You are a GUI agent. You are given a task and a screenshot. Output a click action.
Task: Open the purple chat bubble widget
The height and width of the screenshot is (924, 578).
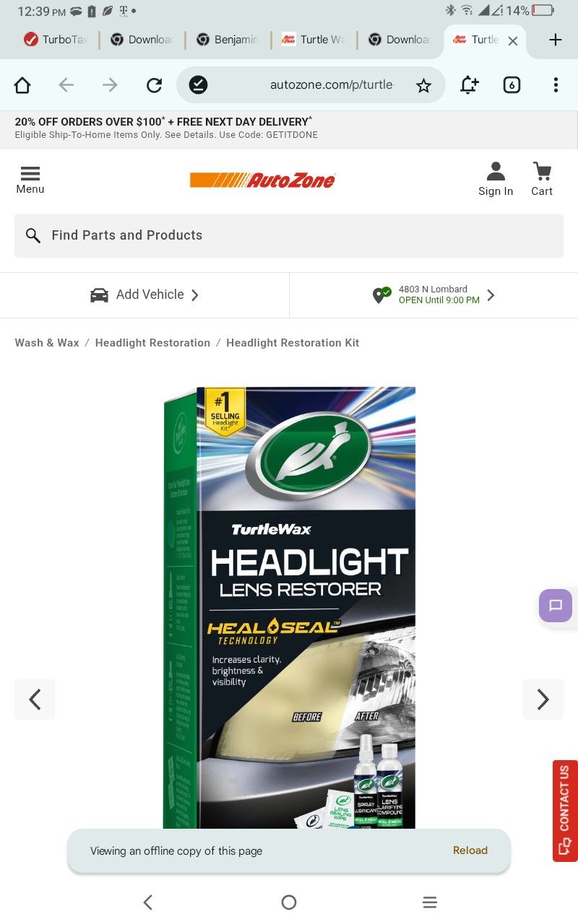point(556,606)
